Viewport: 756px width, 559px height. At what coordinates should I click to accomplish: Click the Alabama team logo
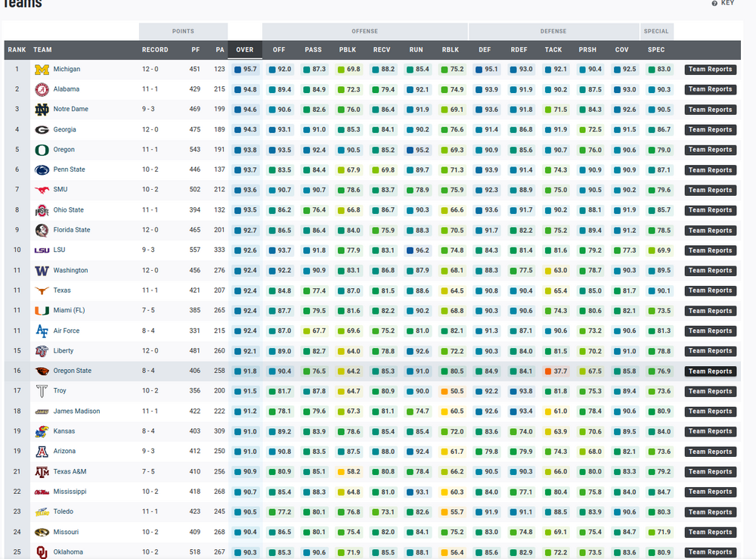[42, 89]
